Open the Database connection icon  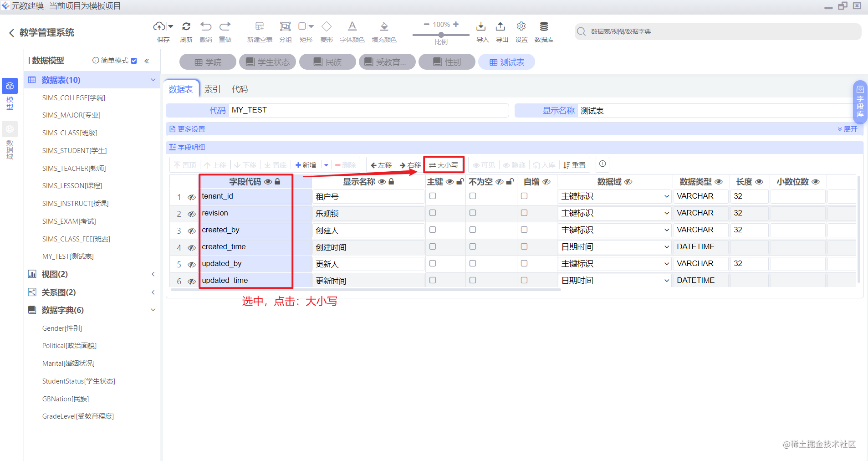(x=544, y=26)
